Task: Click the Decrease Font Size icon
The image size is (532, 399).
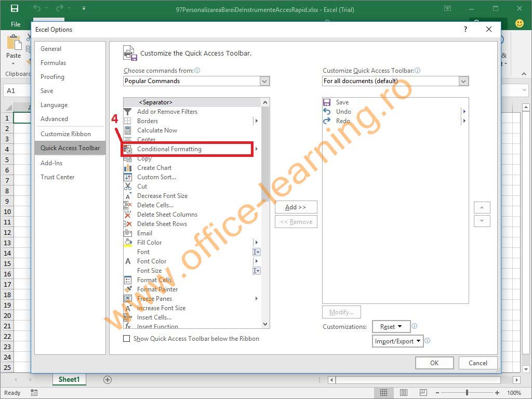Action: [128, 196]
